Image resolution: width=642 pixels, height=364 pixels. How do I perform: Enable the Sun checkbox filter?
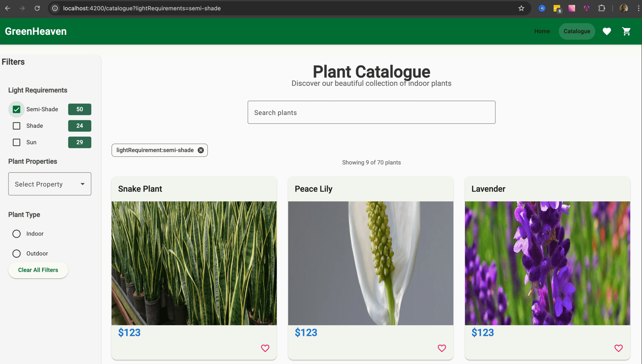point(16,142)
